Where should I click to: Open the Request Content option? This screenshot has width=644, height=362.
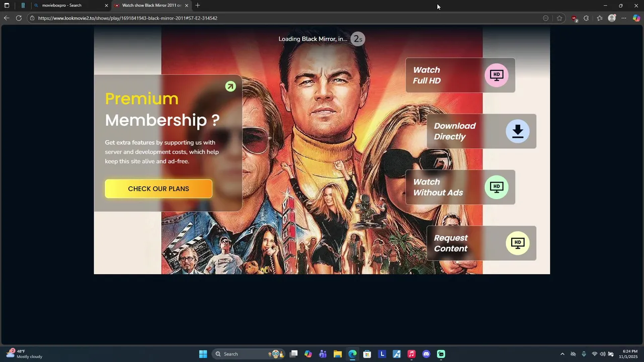[x=481, y=243]
